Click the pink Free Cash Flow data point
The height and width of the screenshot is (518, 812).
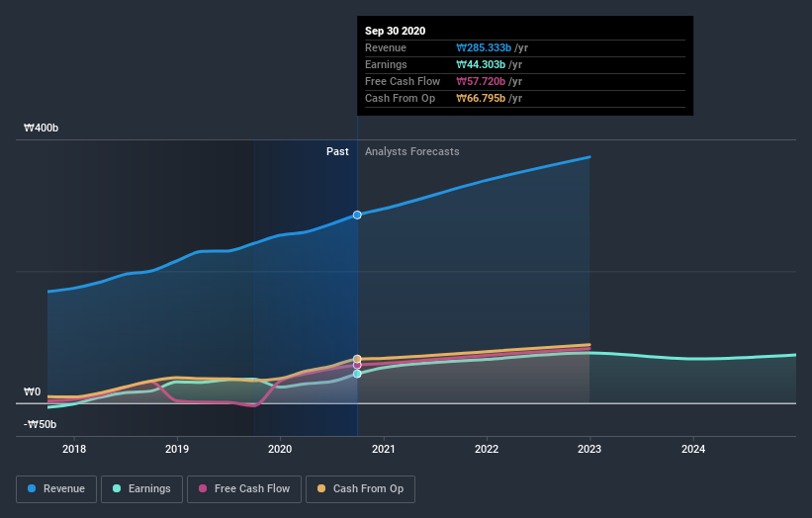[x=357, y=366]
